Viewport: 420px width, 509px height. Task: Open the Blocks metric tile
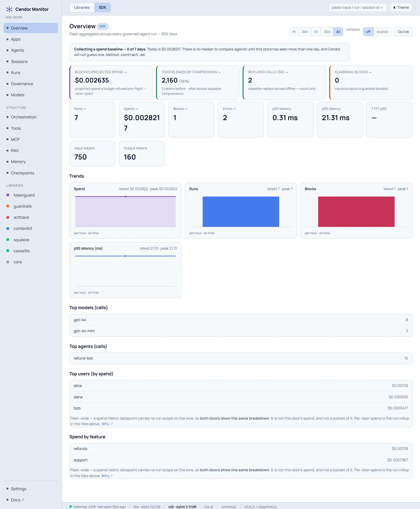click(x=191, y=120)
